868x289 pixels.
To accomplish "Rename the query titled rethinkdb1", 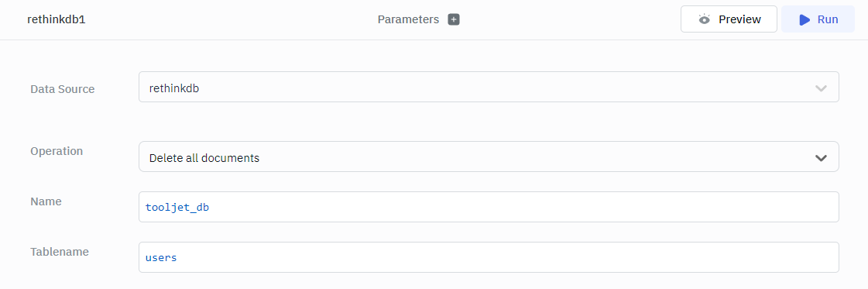I will pos(57,19).
